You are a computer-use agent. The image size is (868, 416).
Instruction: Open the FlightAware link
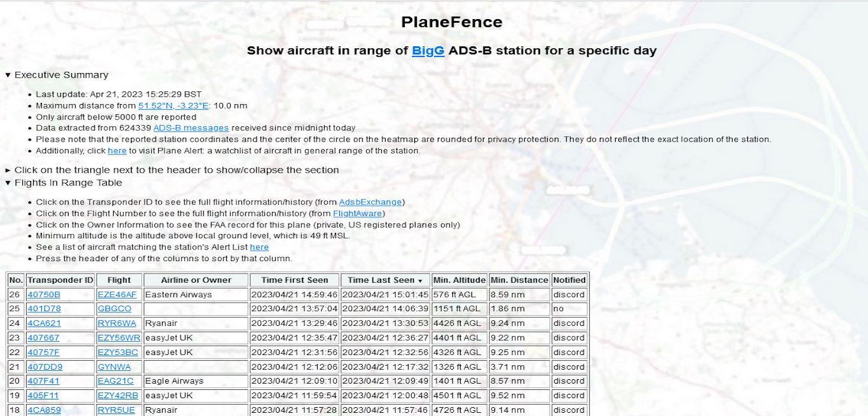pos(357,214)
